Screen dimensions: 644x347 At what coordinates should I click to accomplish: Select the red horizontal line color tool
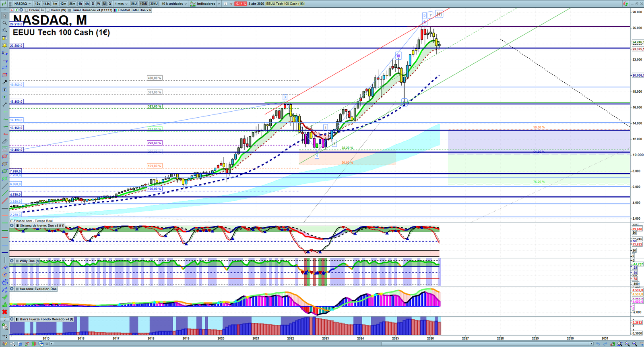pos(4,237)
